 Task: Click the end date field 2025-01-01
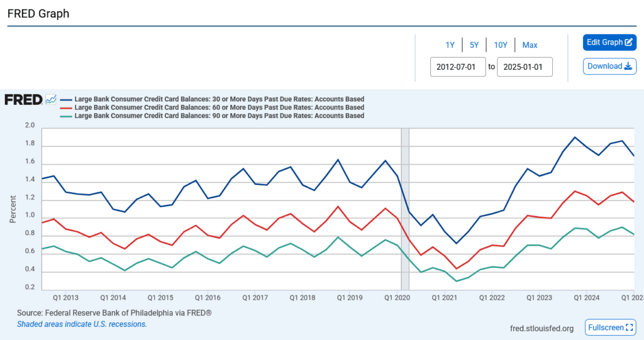tap(525, 67)
